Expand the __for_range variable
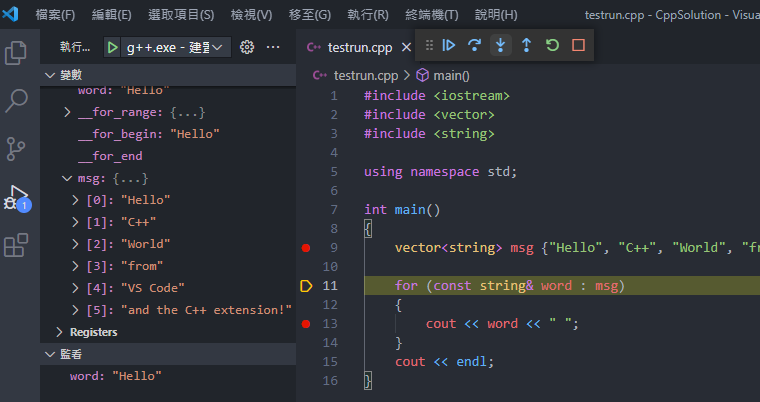 point(67,113)
